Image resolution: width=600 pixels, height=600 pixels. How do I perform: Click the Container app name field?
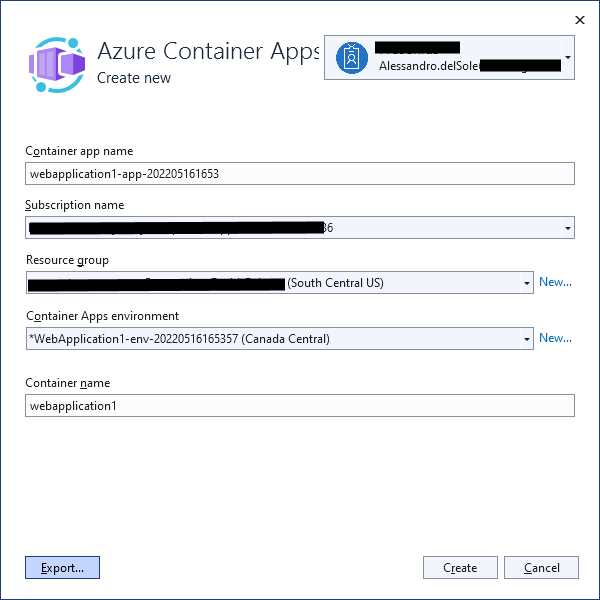[x=300, y=173]
